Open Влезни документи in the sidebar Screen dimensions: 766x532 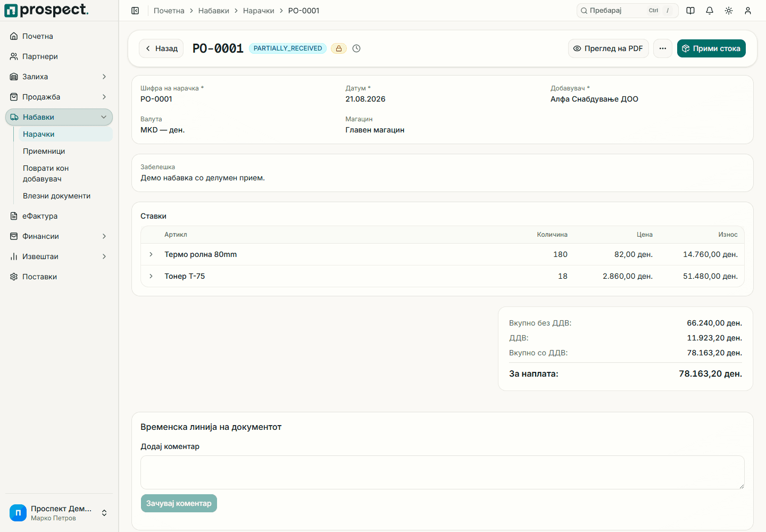click(65, 196)
